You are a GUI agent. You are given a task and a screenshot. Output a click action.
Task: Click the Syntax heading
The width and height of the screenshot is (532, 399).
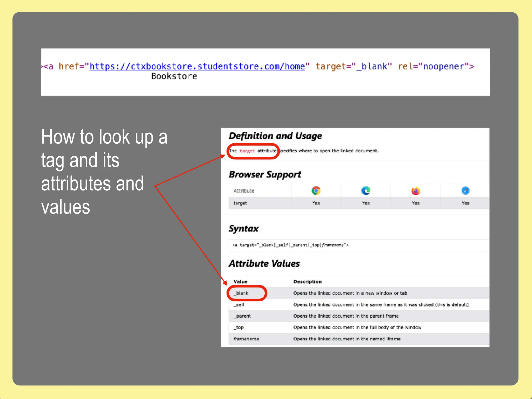click(243, 229)
